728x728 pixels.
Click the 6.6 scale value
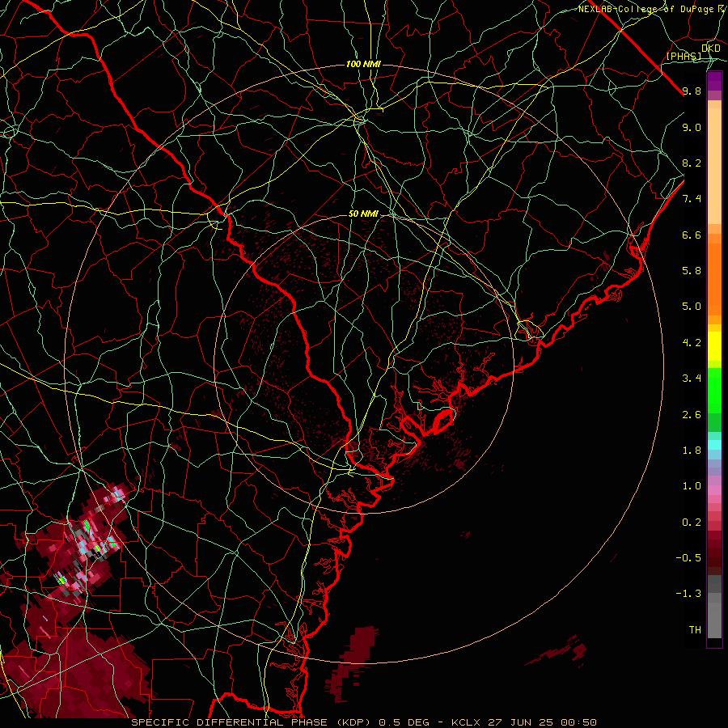pos(692,235)
